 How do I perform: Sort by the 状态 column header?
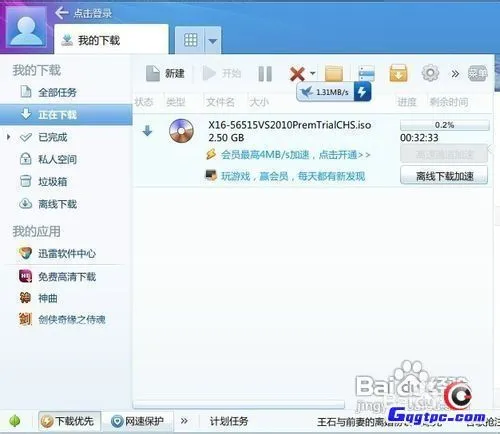click(x=143, y=102)
